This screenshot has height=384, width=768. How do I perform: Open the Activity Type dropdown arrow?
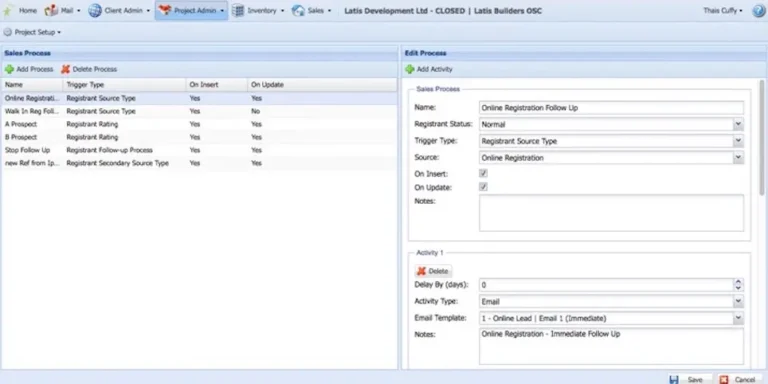[x=738, y=302]
